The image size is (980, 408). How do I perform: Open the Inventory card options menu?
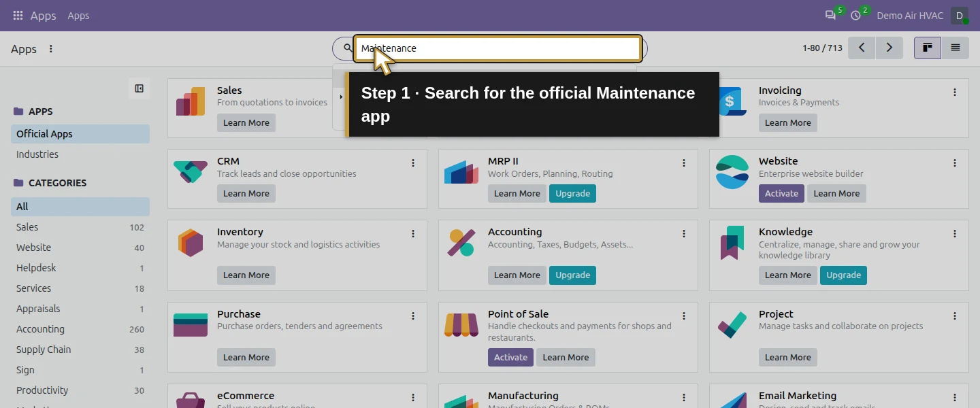(x=413, y=234)
